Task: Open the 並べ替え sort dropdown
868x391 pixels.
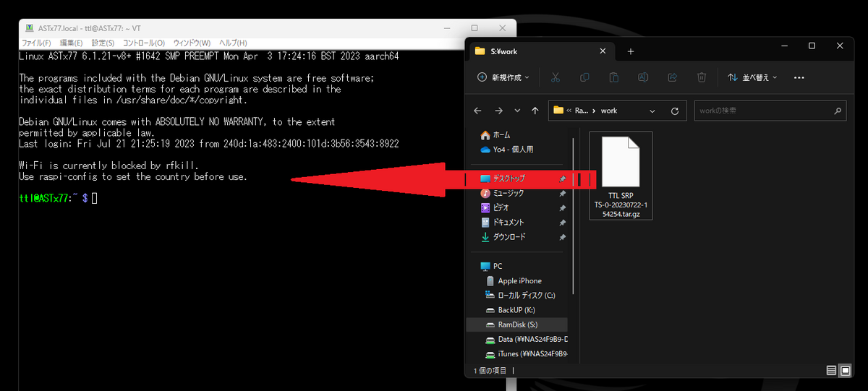Action: 752,77
